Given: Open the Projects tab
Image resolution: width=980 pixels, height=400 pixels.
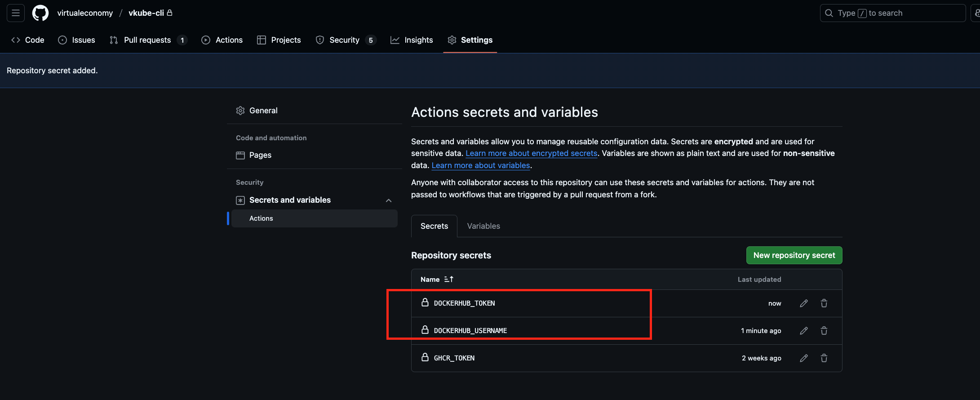Looking at the screenshot, I should (x=279, y=40).
